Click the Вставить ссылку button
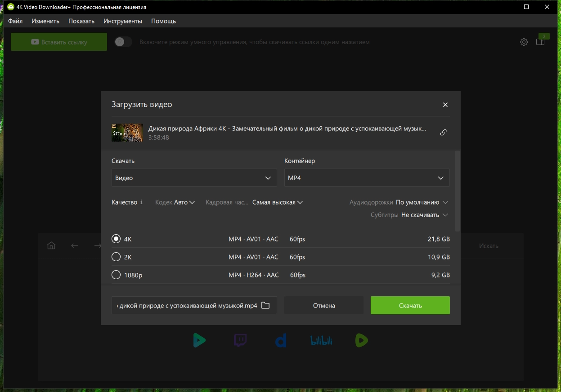561x392 pixels. (59, 42)
